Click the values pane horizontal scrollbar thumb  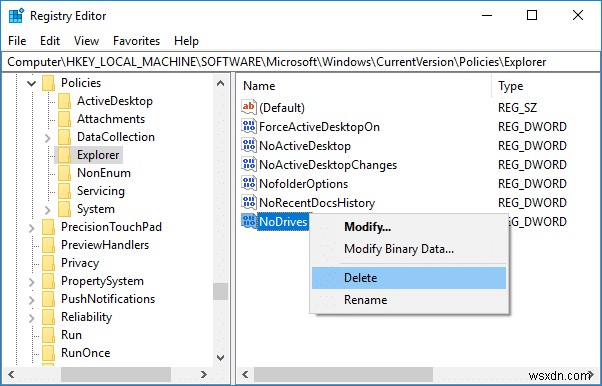[343, 374]
